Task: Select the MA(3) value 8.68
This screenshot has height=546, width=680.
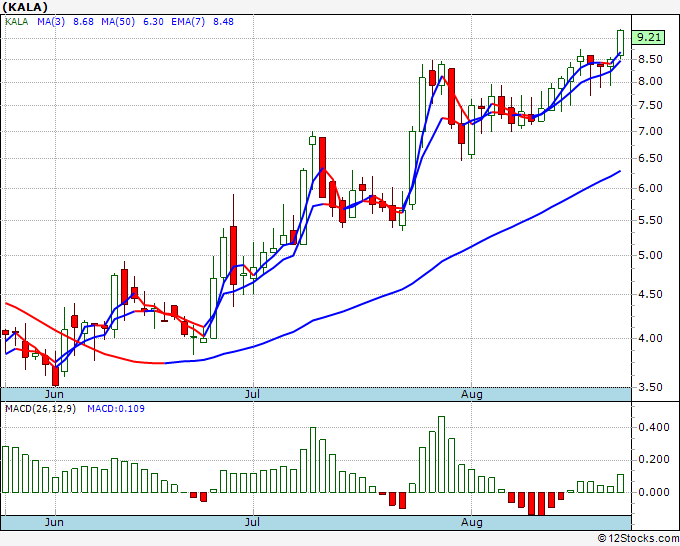Action: pos(83,22)
